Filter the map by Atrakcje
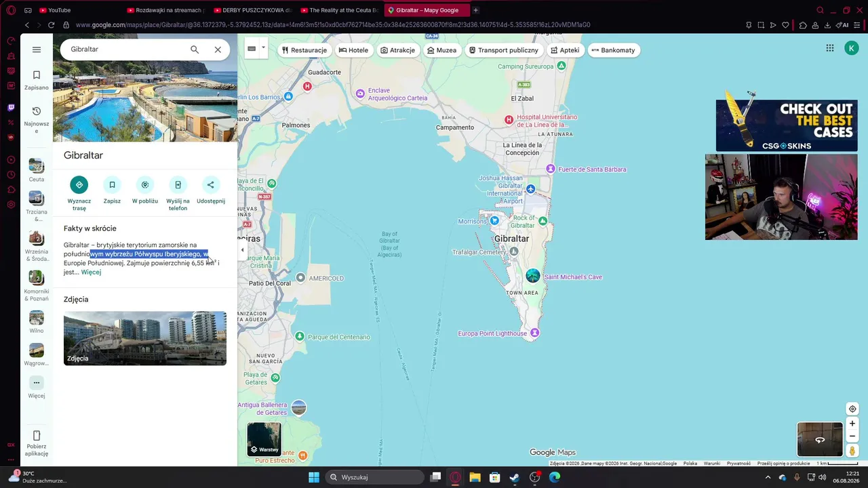This screenshot has height=488, width=868. (x=397, y=50)
